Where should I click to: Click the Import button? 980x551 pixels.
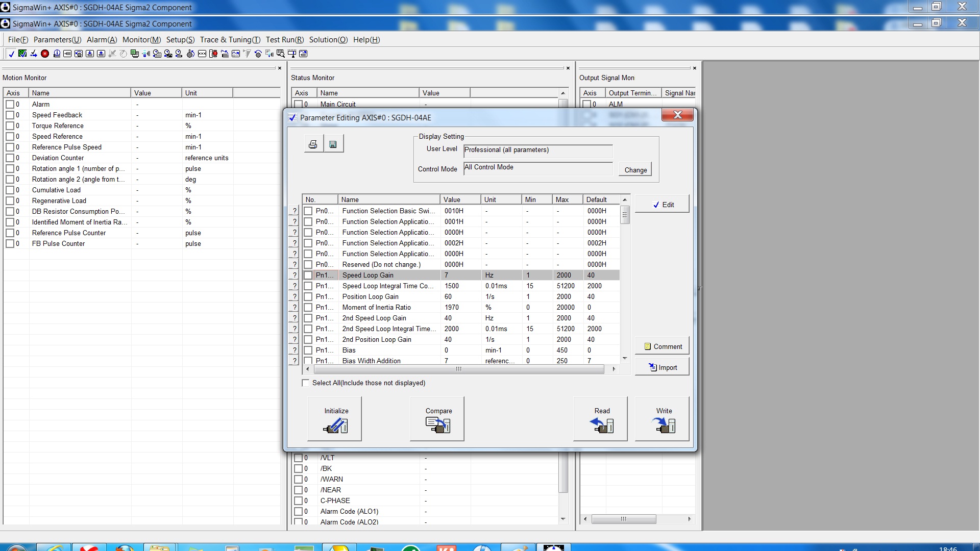point(663,368)
